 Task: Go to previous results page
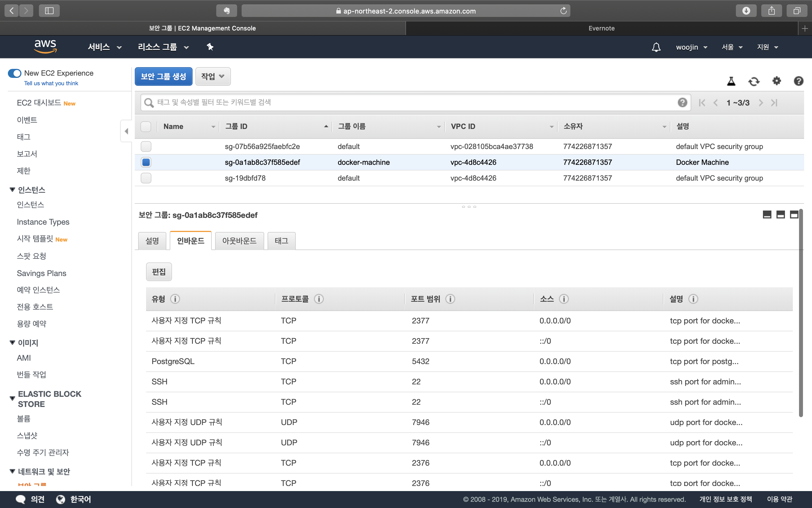[715, 103]
